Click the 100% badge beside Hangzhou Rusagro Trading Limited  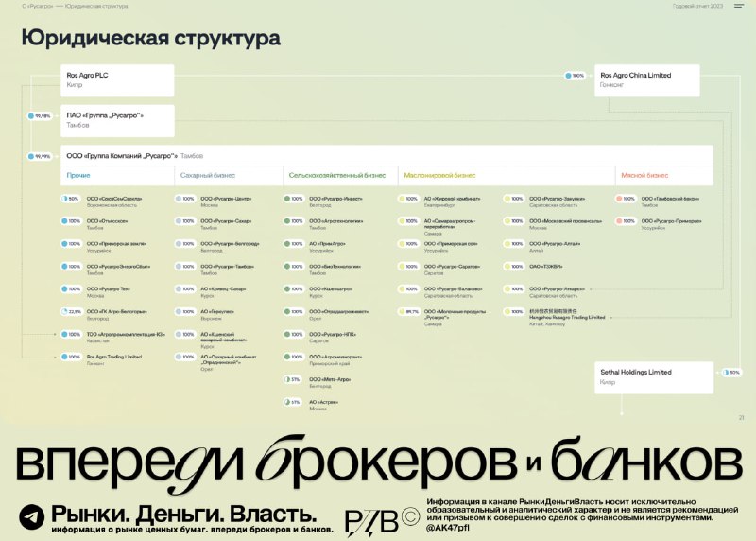click(x=514, y=312)
